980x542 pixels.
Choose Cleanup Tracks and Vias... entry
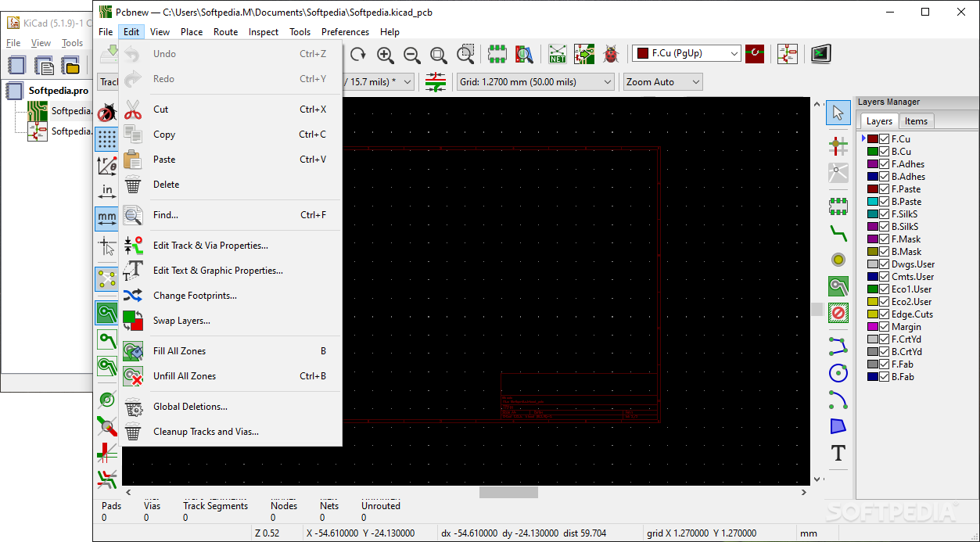coord(232,432)
